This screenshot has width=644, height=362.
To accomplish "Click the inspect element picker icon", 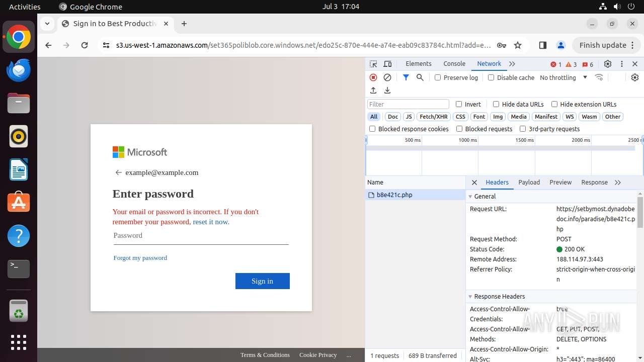I will pos(373,64).
